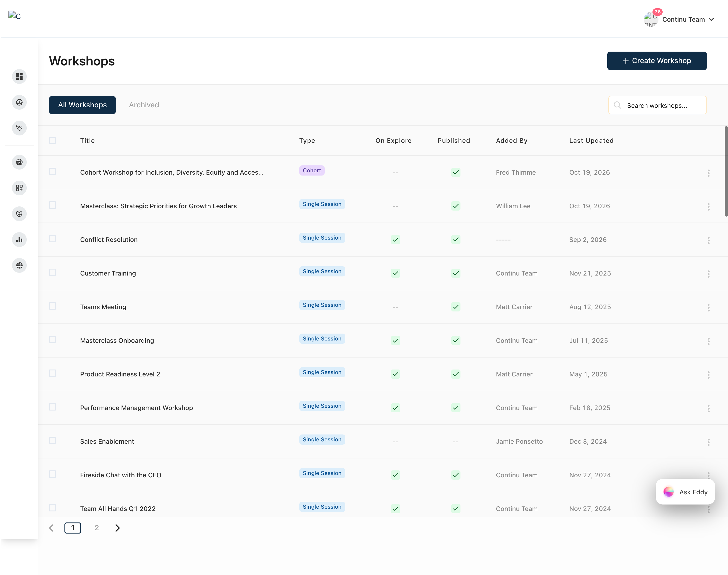Screen dimensions: 728x575
Task: Click the vertical scrollbar on the table
Action: tap(726, 171)
